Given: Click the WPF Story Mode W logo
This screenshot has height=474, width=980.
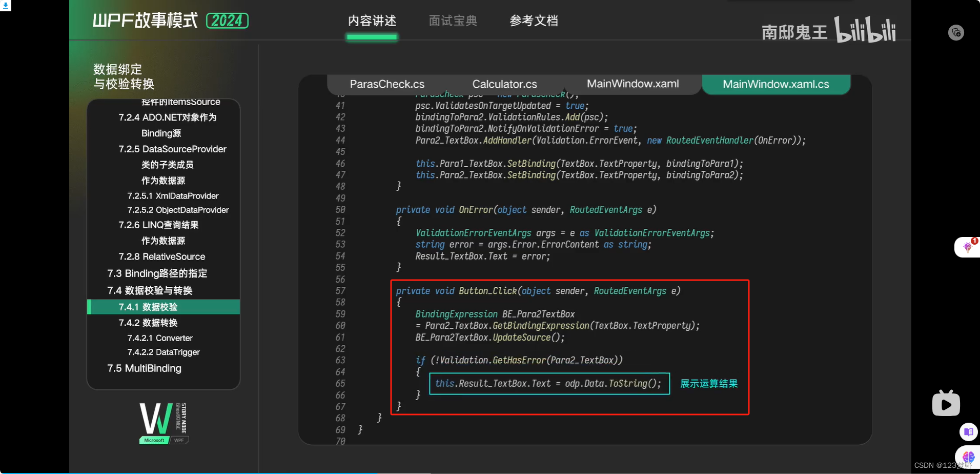Looking at the screenshot, I should (x=164, y=423).
